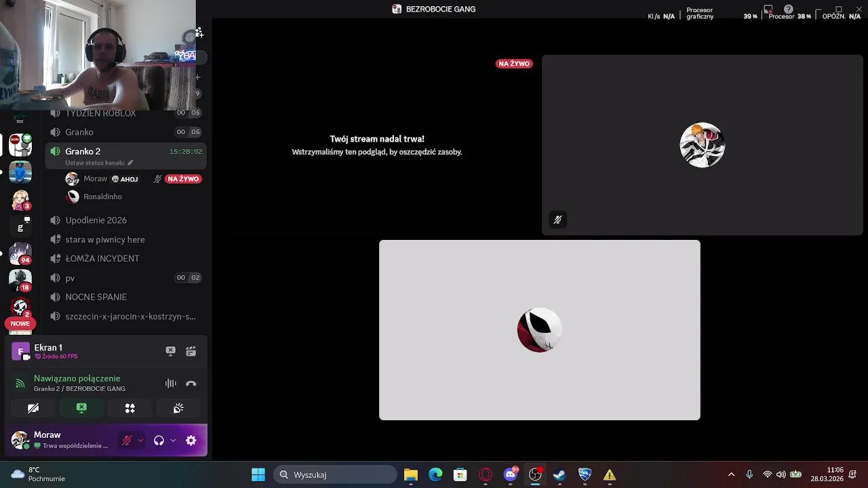Click the muted mic icon on Moraw's tile

click(x=557, y=220)
